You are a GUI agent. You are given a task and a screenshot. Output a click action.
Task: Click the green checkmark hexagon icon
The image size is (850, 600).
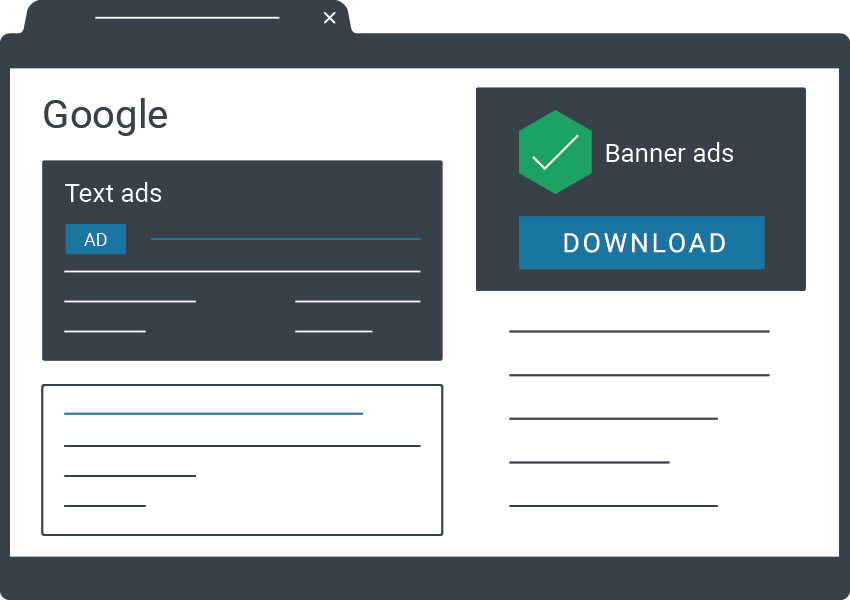[555, 152]
